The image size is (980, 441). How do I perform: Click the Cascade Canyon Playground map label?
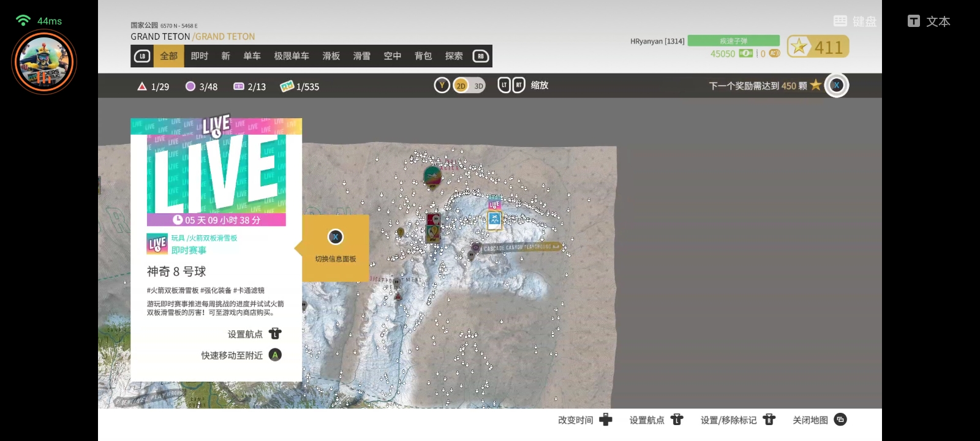click(521, 247)
